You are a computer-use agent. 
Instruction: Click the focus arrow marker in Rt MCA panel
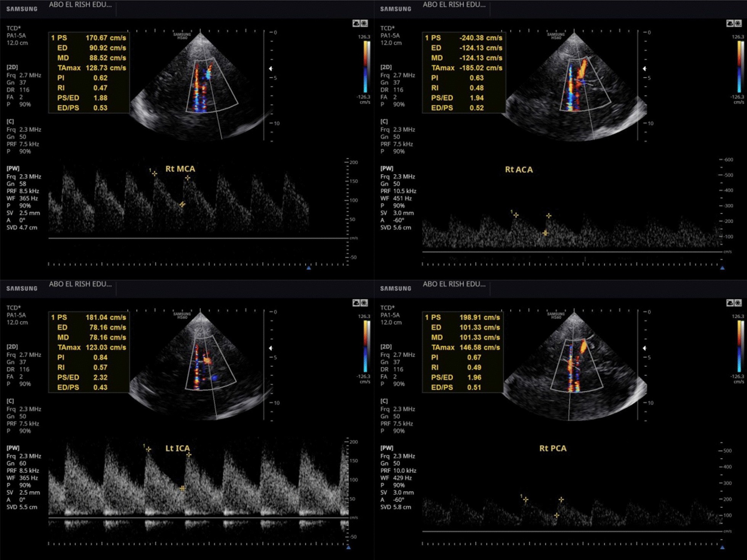271,69
